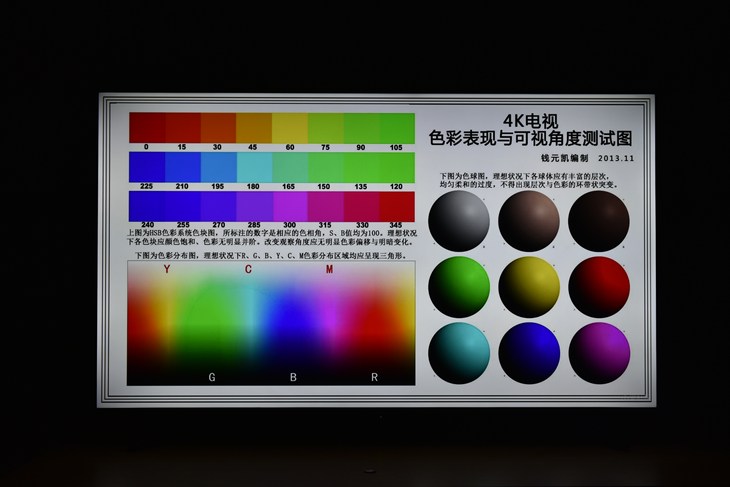Image resolution: width=730 pixels, height=487 pixels.
Task: Click the white "G" label in gradient
Action: click(212, 377)
